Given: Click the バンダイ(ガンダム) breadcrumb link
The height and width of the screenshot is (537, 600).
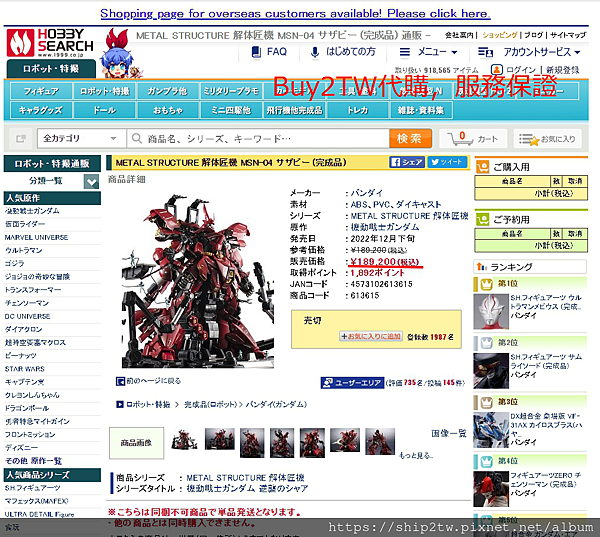Looking at the screenshot, I should 276,405.
